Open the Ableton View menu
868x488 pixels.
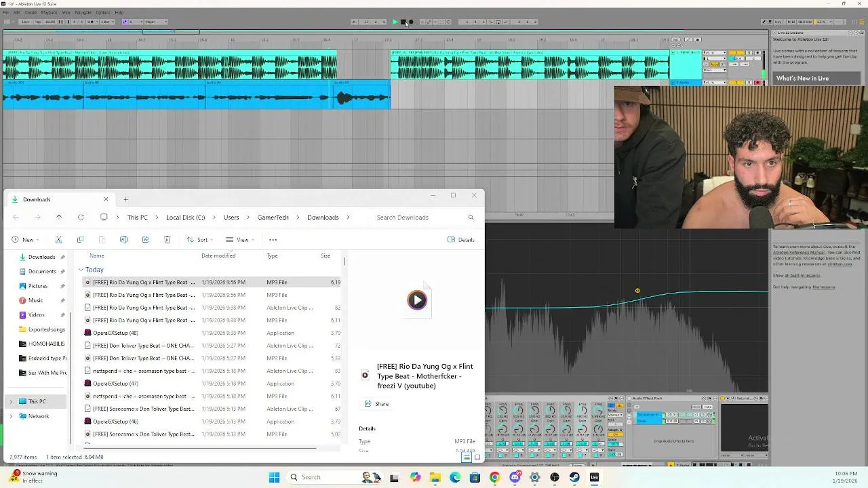point(66,12)
